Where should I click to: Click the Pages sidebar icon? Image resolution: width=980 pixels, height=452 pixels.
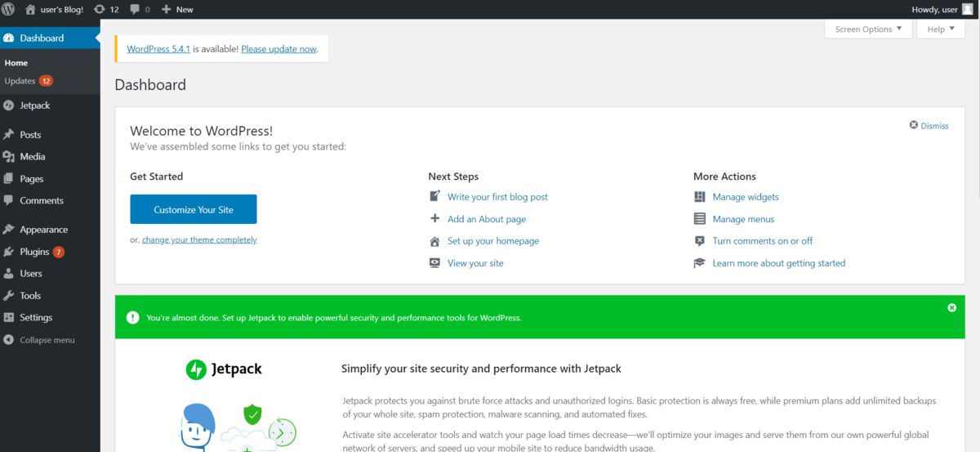(x=9, y=178)
